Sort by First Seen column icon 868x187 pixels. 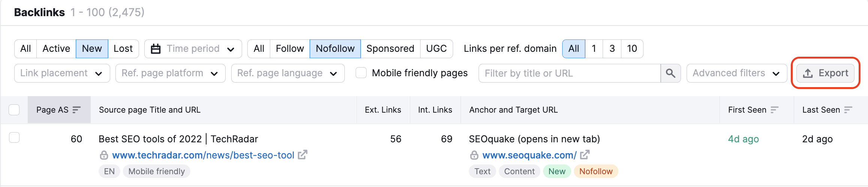click(x=774, y=110)
